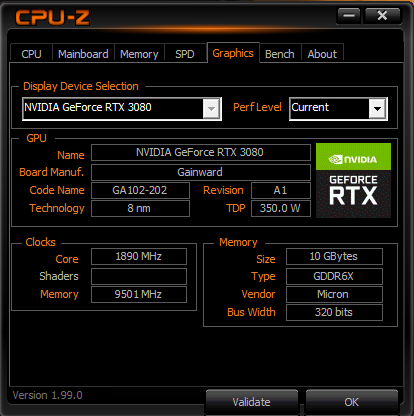
Task: Go to the SPD tab
Action: click(x=185, y=53)
